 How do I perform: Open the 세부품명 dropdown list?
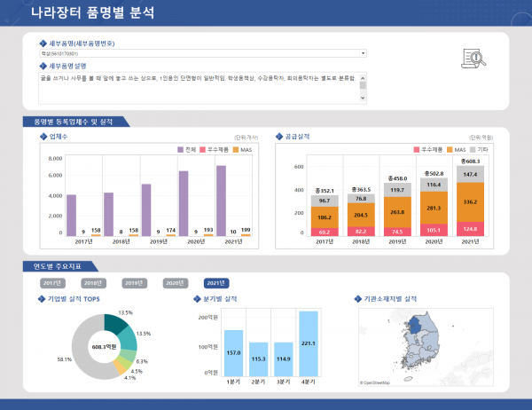(x=361, y=53)
